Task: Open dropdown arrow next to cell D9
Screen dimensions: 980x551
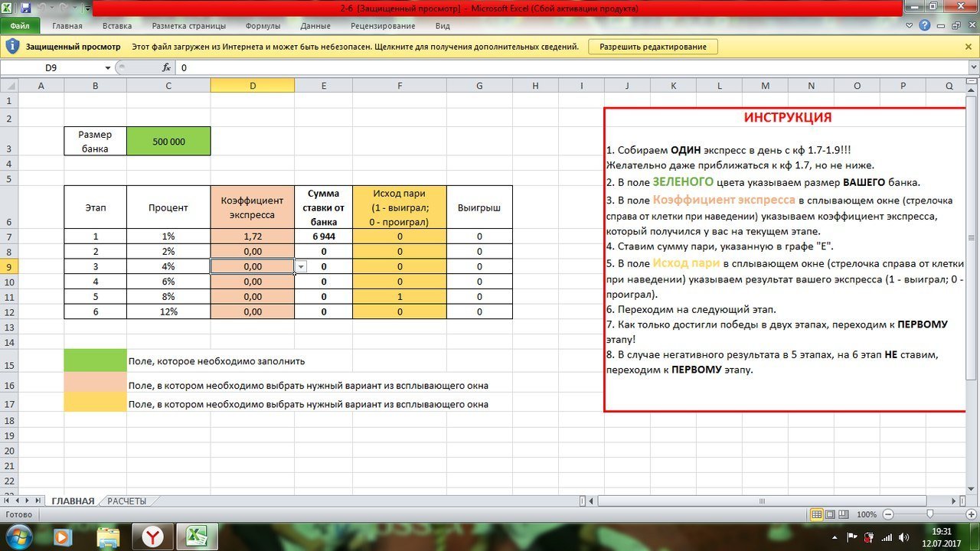Action: [301, 266]
